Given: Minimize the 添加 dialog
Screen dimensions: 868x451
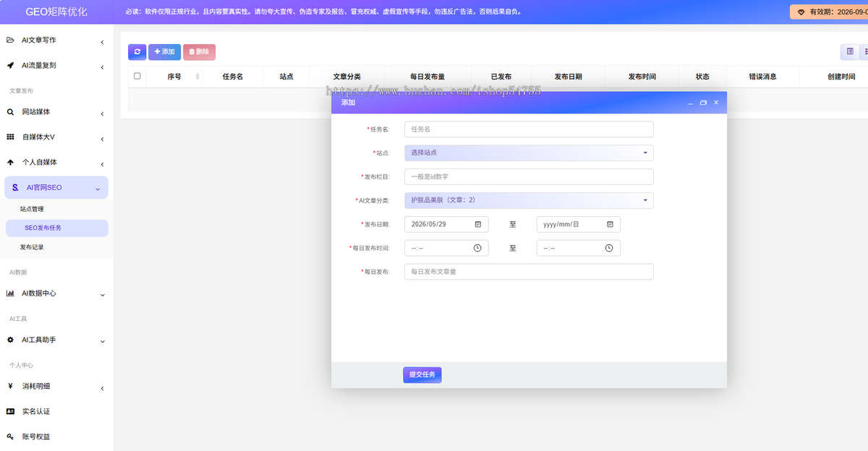Looking at the screenshot, I should pyautogui.click(x=690, y=103).
